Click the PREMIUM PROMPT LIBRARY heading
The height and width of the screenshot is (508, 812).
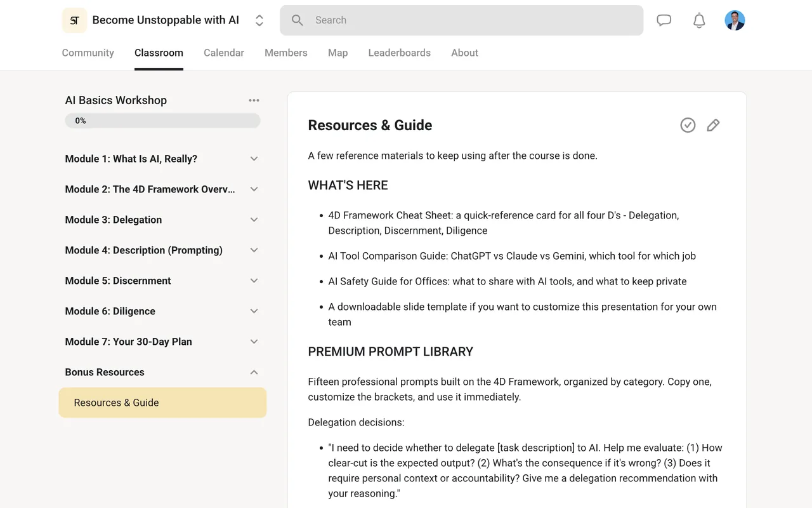pos(391,352)
